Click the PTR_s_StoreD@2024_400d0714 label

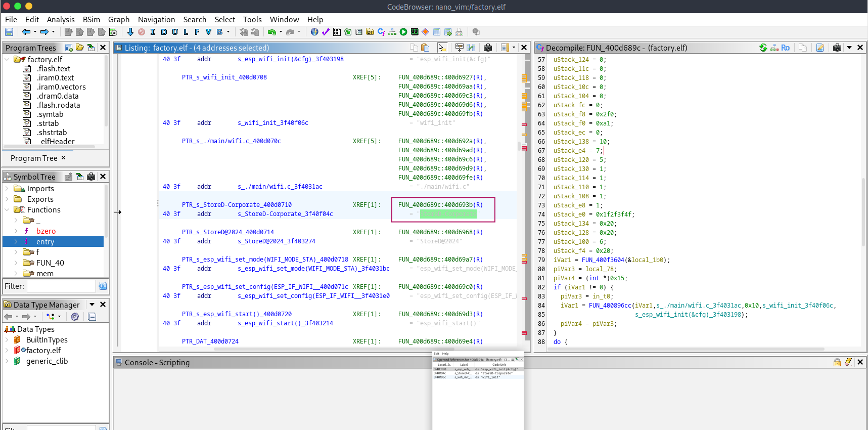tap(228, 232)
